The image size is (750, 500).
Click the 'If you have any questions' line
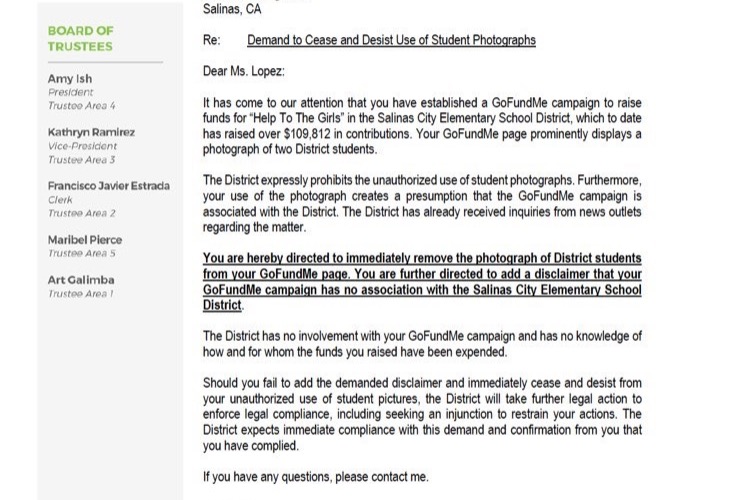coord(316,477)
